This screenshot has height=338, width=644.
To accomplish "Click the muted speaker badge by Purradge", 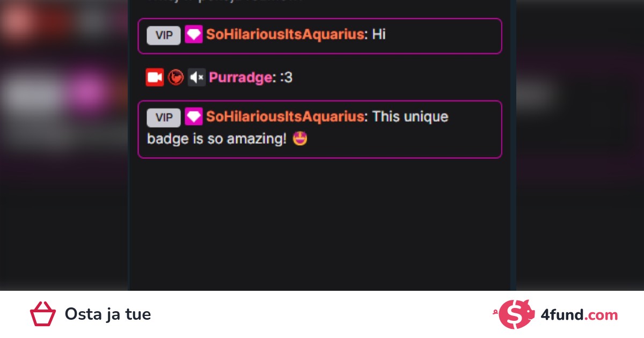I will (196, 78).
